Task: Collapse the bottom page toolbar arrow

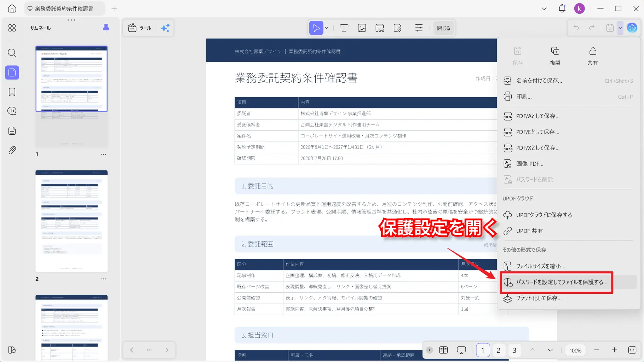Action: click(x=430, y=350)
